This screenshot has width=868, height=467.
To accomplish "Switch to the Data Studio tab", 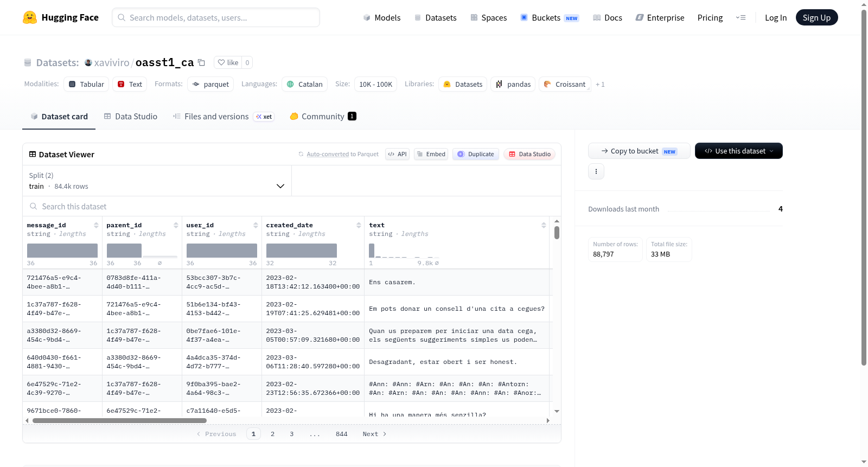I will [x=131, y=116].
